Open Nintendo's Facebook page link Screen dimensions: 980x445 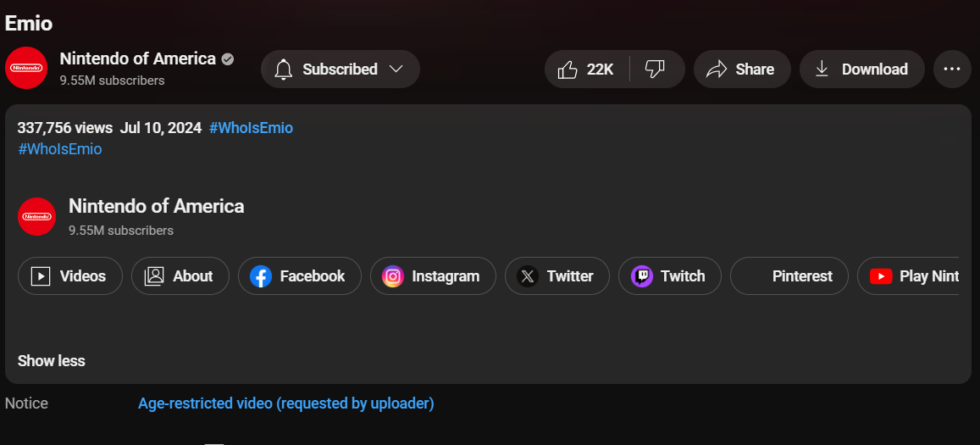tap(299, 276)
